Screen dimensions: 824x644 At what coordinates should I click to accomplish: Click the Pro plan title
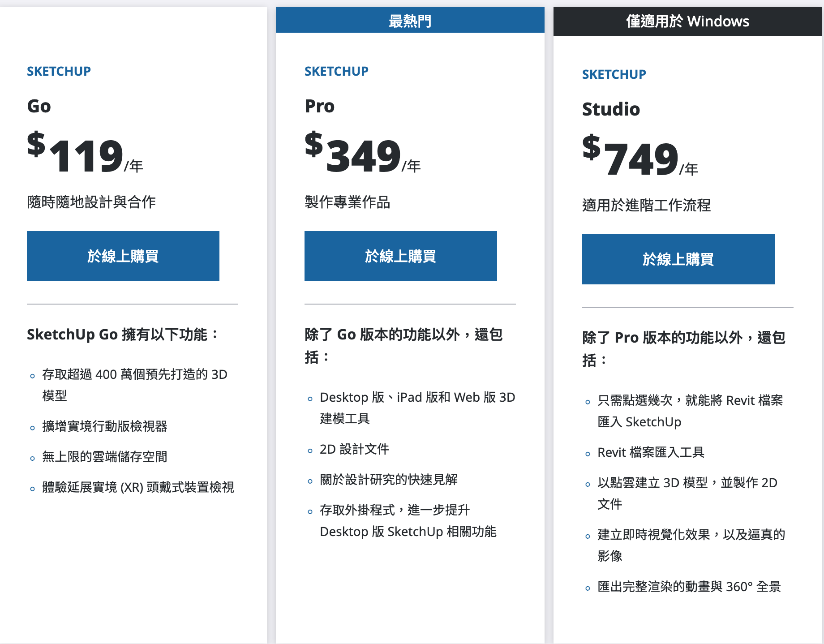coord(319,106)
